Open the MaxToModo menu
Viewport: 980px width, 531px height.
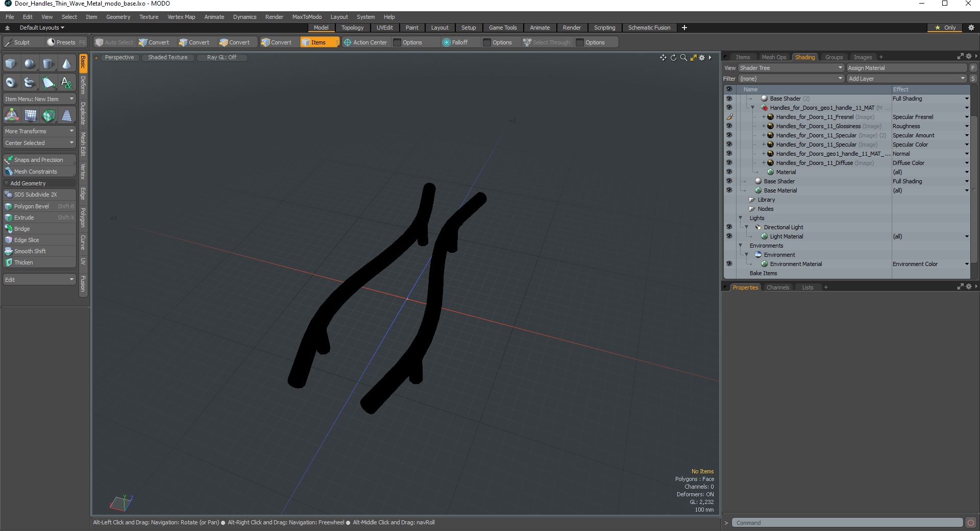[307, 17]
